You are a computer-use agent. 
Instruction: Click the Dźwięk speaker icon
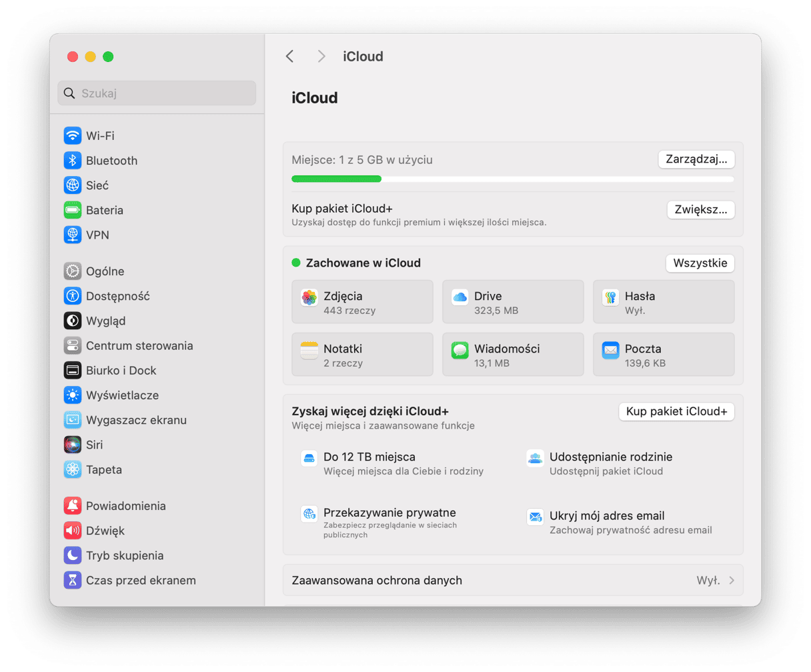pyautogui.click(x=73, y=531)
